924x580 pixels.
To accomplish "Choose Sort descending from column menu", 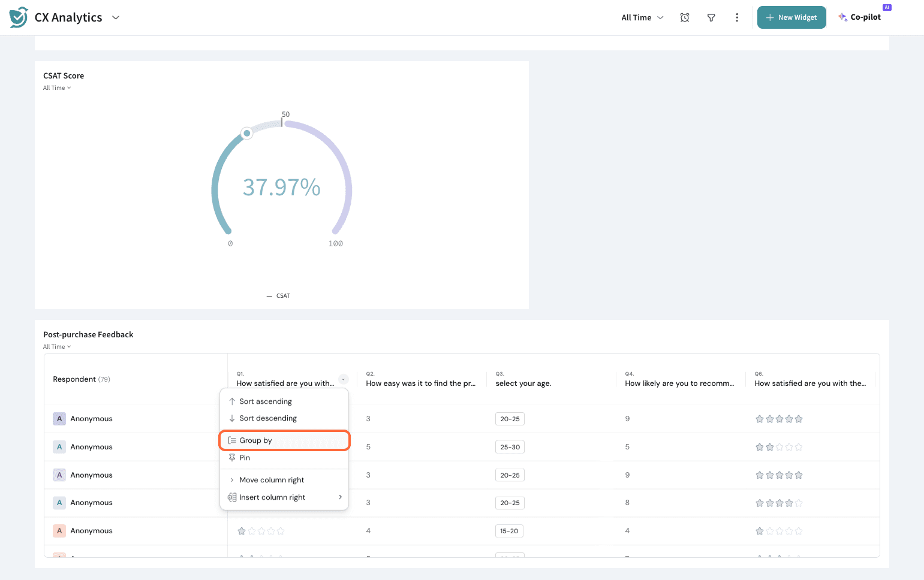I will pos(268,418).
